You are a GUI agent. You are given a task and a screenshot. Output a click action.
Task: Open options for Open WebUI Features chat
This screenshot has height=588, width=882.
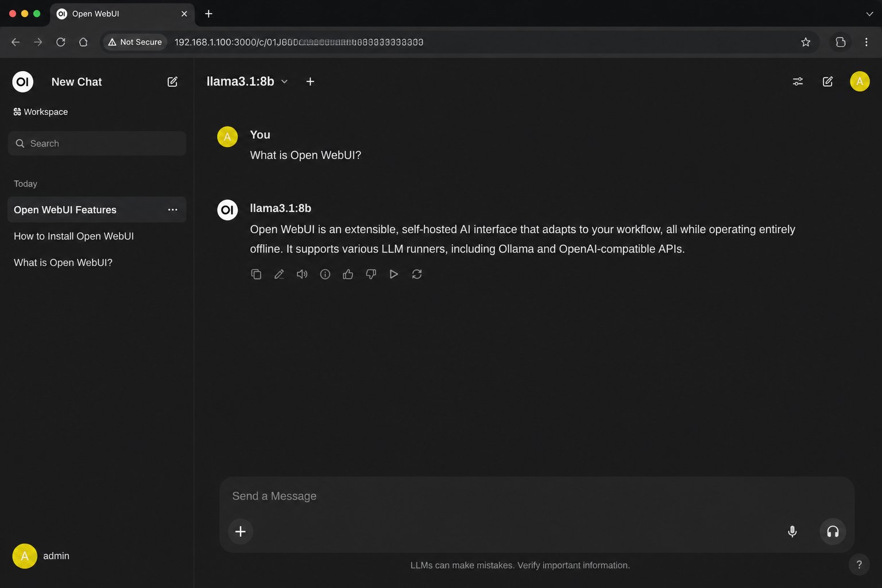[172, 210]
